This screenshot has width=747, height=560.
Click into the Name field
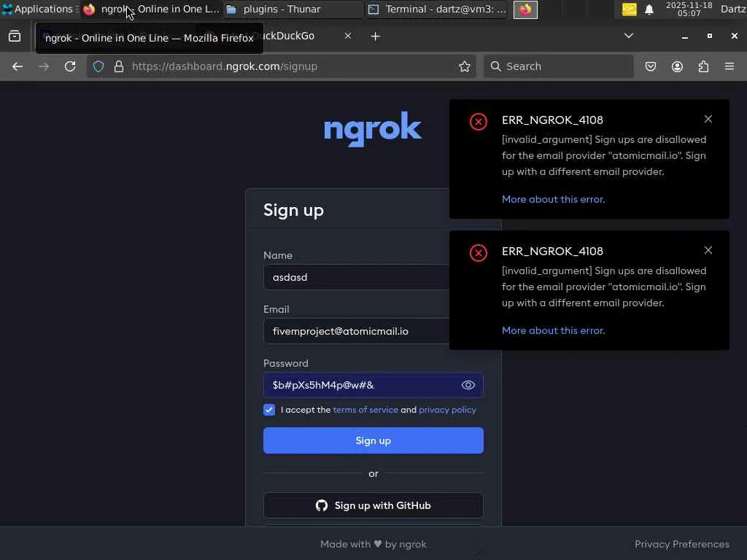356,278
